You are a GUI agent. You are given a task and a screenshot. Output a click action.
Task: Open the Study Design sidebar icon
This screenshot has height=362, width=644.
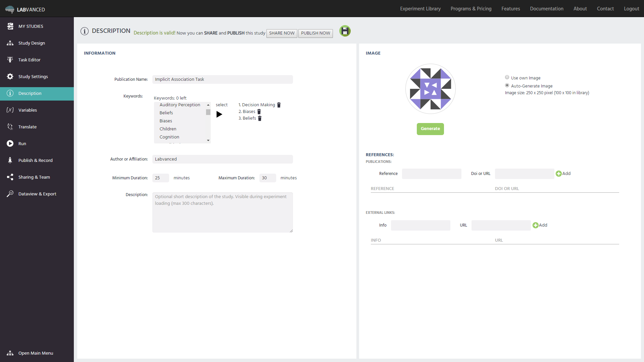tap(10, 43)
